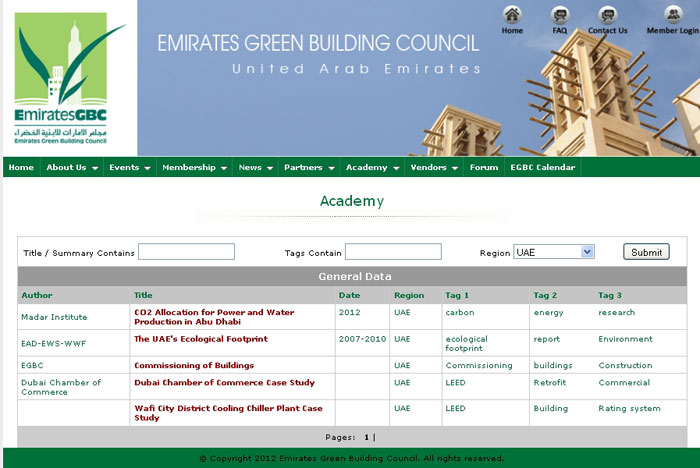Open the Region dropdown showing UAE
Screen dimensions: 700x468
(554, 252)
